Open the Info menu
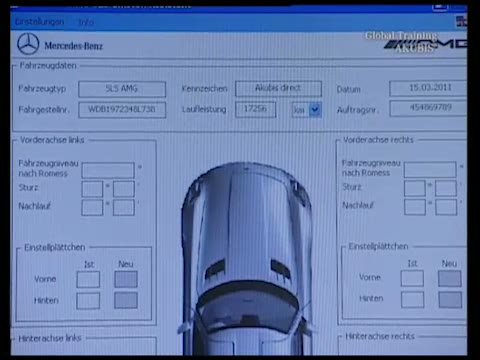Image resolution: width=480 pixels, height=360 pixels. click(86, 22)
